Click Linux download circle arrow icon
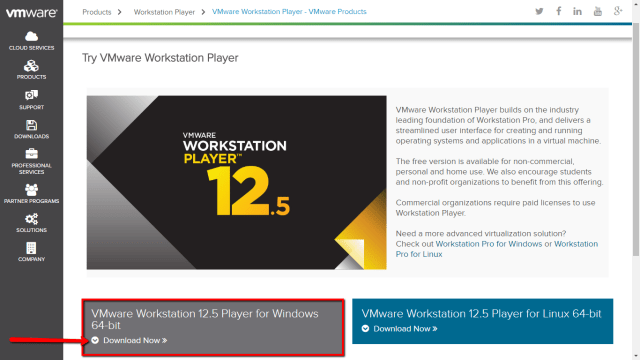Image resolution: width=640 pixels, height=360 pixels. (x=365, y=329)
